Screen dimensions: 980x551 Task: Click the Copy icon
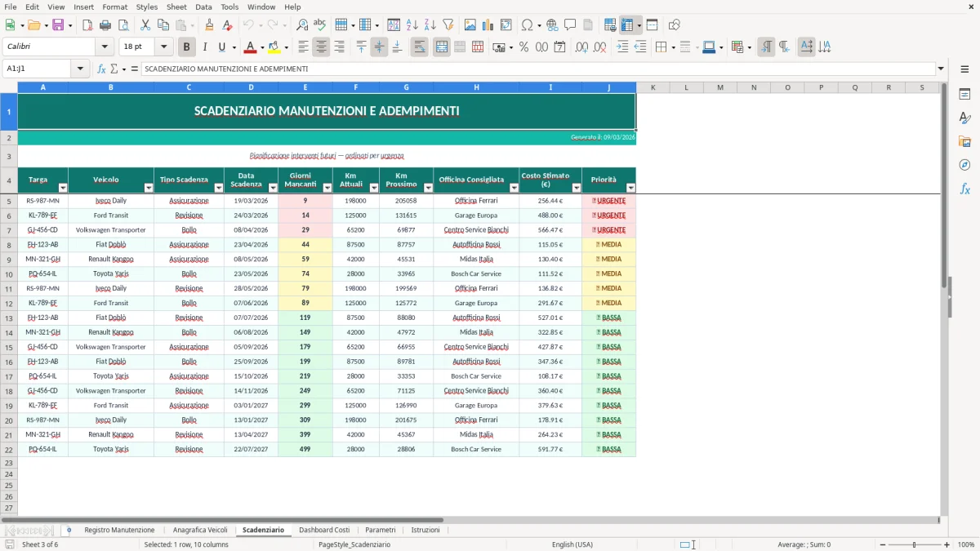coord(163,25)
